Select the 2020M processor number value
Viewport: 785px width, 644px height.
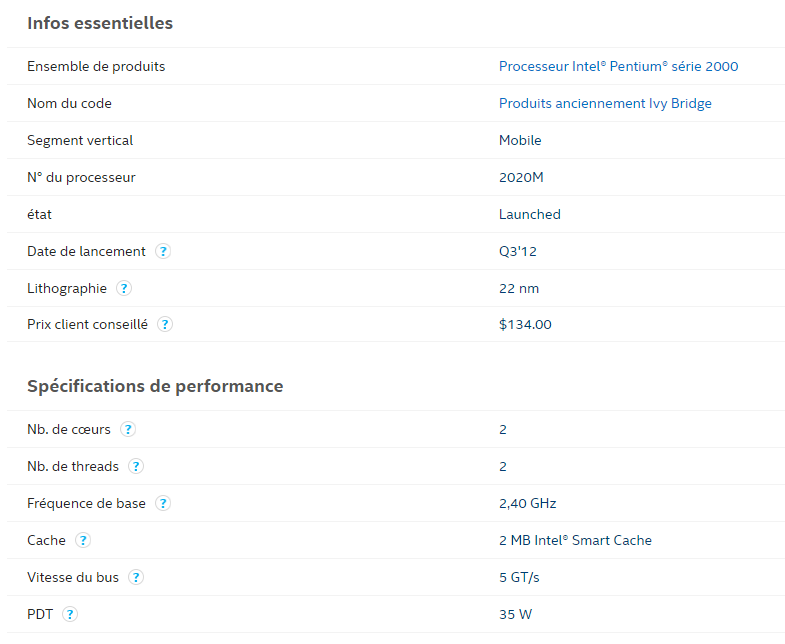[521, 177]
